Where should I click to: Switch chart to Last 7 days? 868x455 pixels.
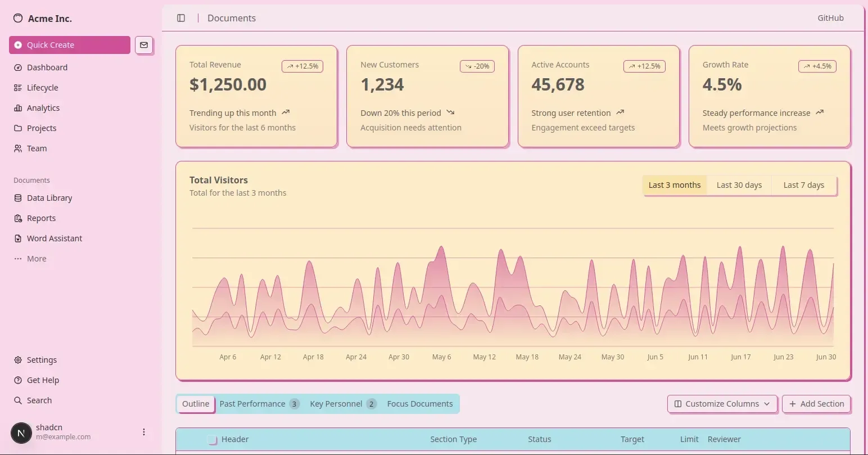[x=803, y=185]
